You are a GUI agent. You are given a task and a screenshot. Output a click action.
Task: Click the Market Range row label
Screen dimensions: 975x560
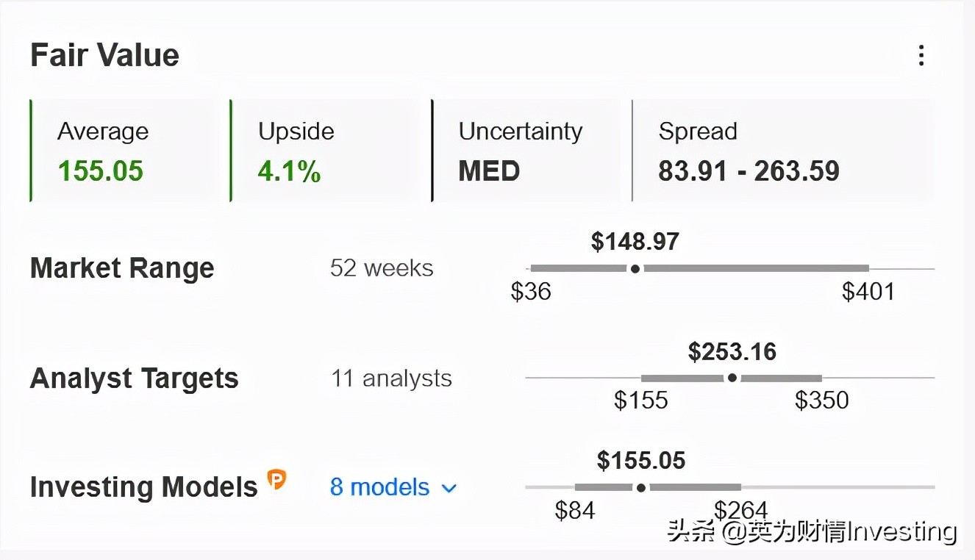click(122, 268)
